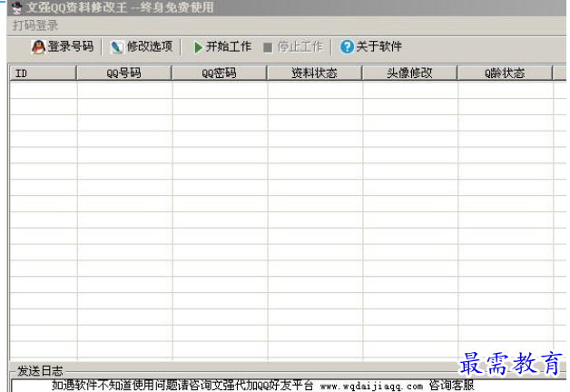Start work via 开始工作 label
The image size is (570, 392).
(x=229, y=46)
